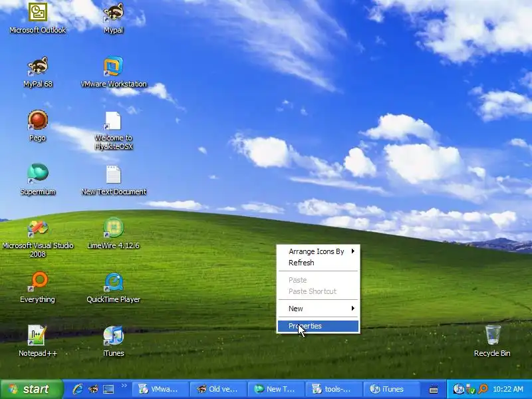This screenshot has height=399, width=532.
Task: Launch Mypal from Quick Launch bar
Action: coord(93,389)
